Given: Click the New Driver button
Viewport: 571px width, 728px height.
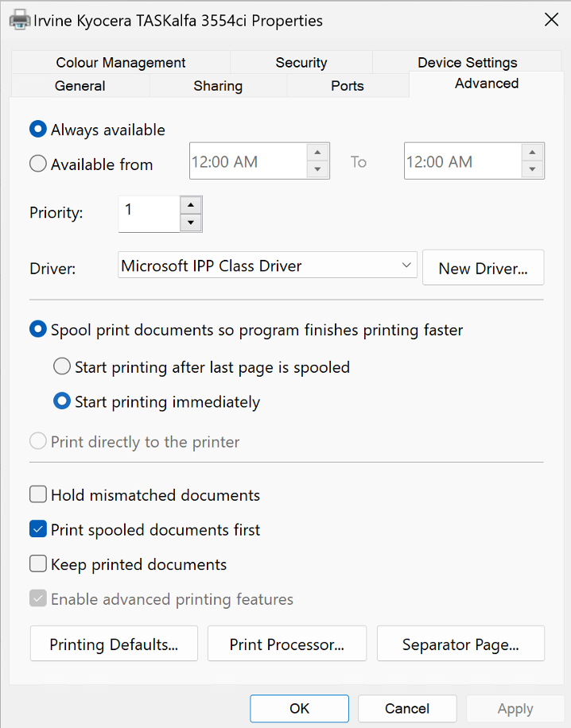Looking at the screenshot, I should (x=484, y=268).
